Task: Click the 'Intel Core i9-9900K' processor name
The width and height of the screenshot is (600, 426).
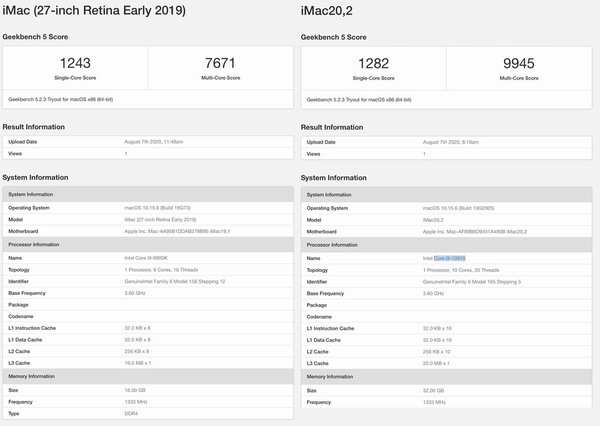Action: click(146, 258)
